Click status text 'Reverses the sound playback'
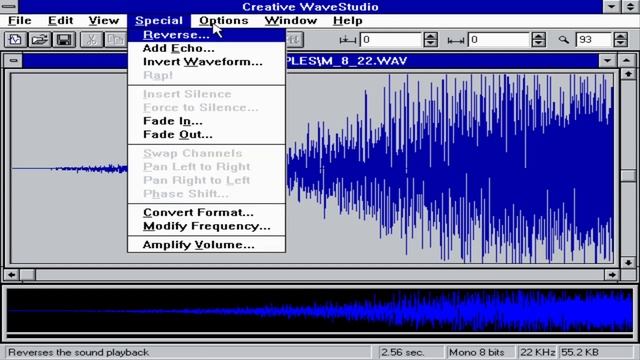Viewport: 640px width, 360px height. (78, 352)
